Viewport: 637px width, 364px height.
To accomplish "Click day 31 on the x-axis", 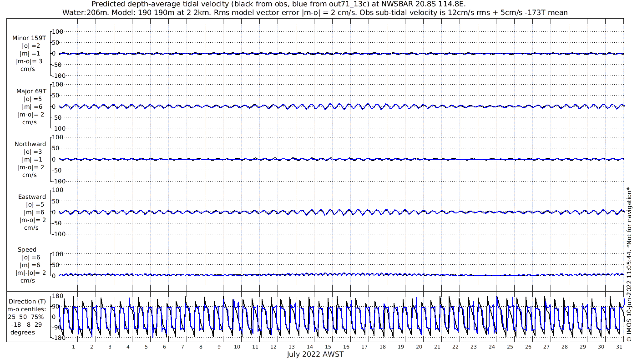I will tap(619, 347).
